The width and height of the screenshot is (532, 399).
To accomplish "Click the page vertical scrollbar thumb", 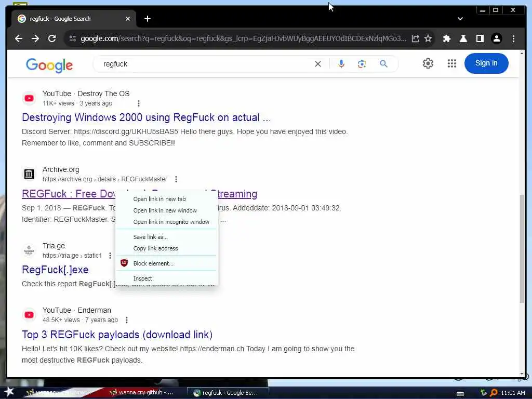I will click(x=522, y=249).
